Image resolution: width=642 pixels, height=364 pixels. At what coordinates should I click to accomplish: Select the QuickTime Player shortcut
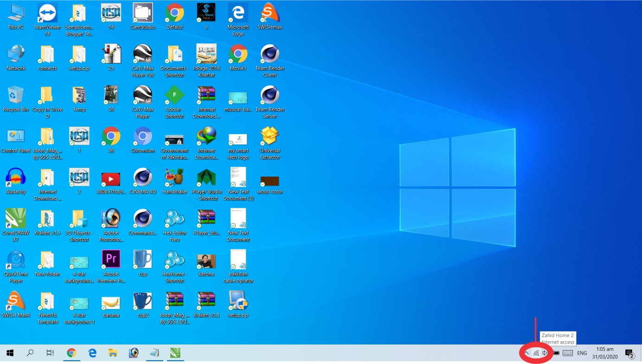(x=16, y=267)
